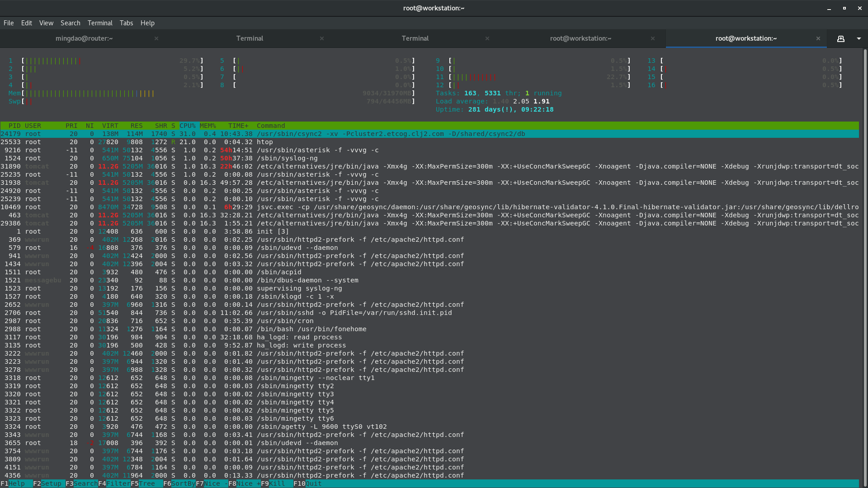Switch to the first Terminal tab
868x488 pixels.
coord(250,38)
